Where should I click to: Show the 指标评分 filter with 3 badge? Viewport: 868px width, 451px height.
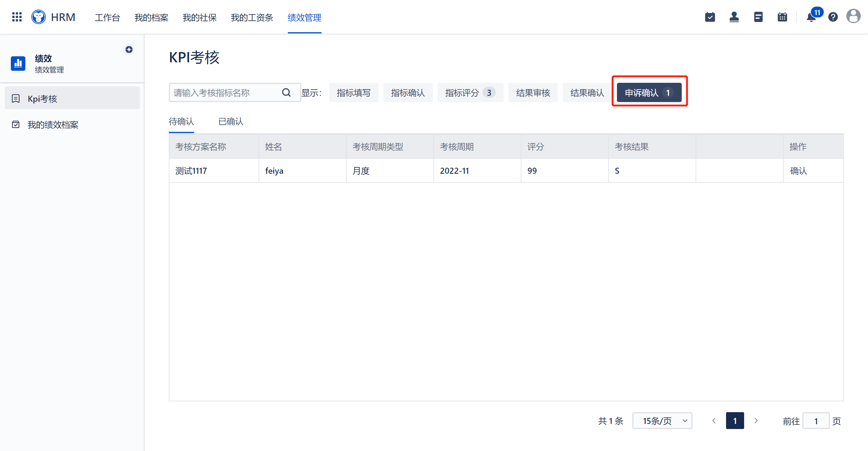click(x=470, y=92)
